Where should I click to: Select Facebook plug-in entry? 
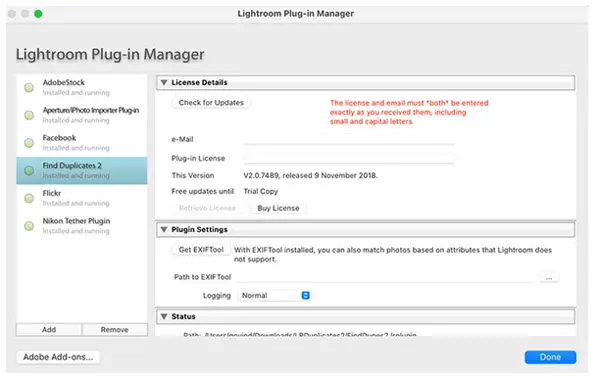tap(82, 143)
